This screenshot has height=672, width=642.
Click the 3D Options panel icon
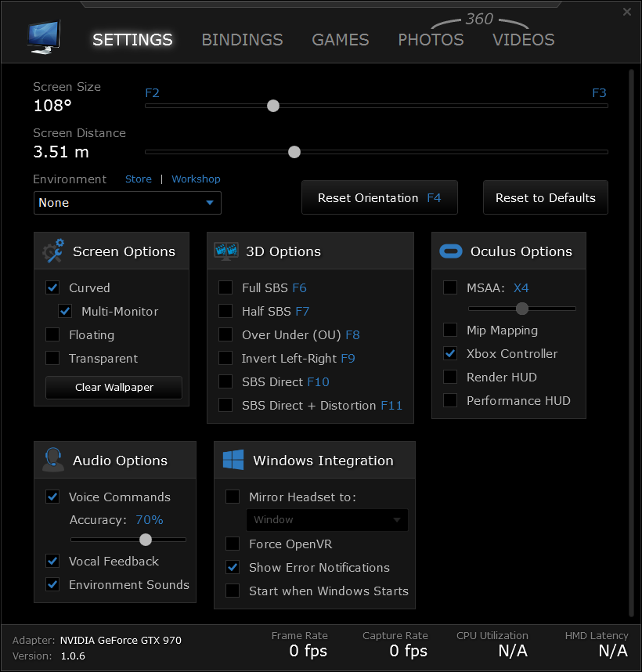tap(226, 251)
